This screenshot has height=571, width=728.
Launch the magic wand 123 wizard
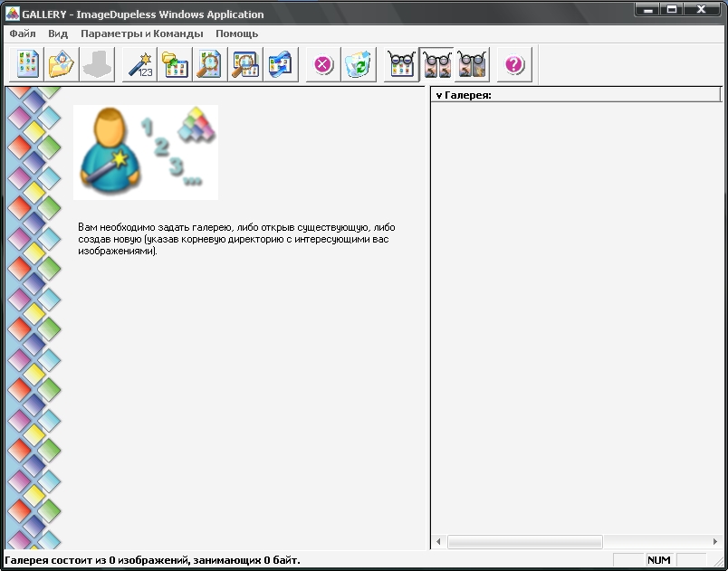[140, 65]
